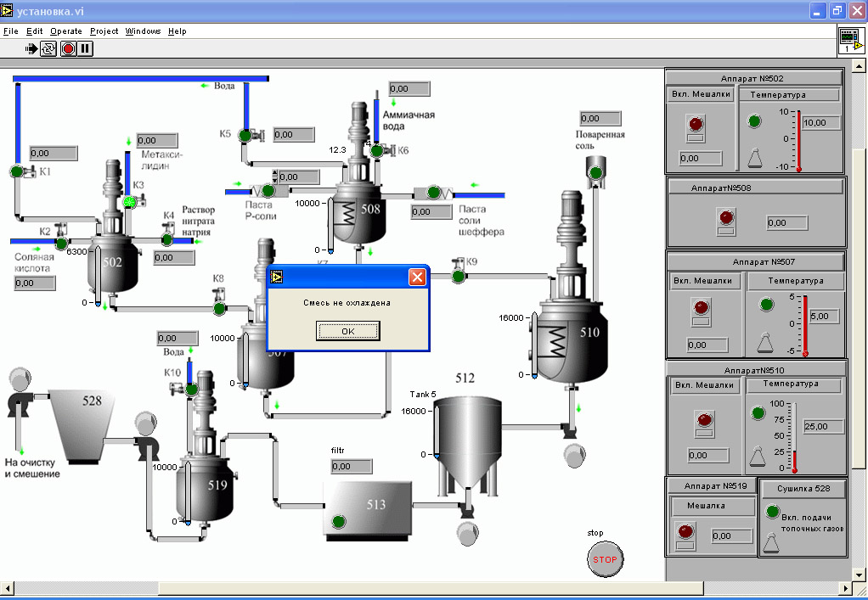Click the hopper 528 dryer icon
868x600 pixels.
pos(82,426)
